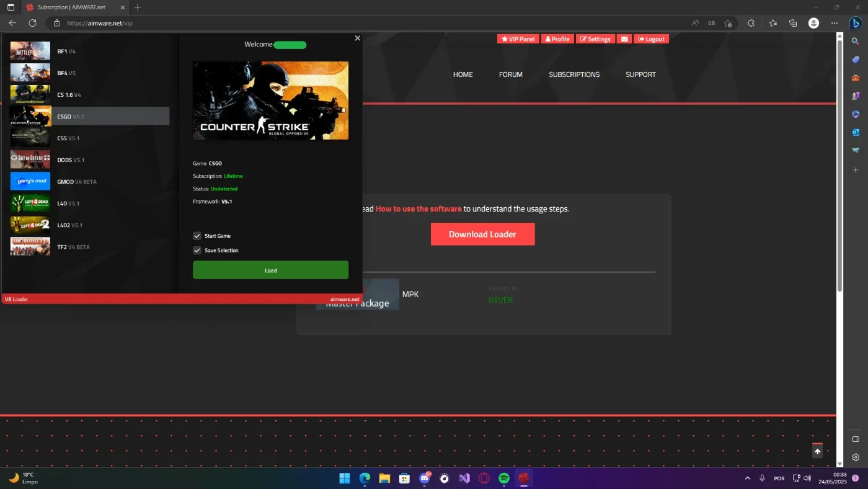Open the red mail envelope icon
Viewport: 868px width, 489px height.
pyautogui.click(x=624, y=38)
